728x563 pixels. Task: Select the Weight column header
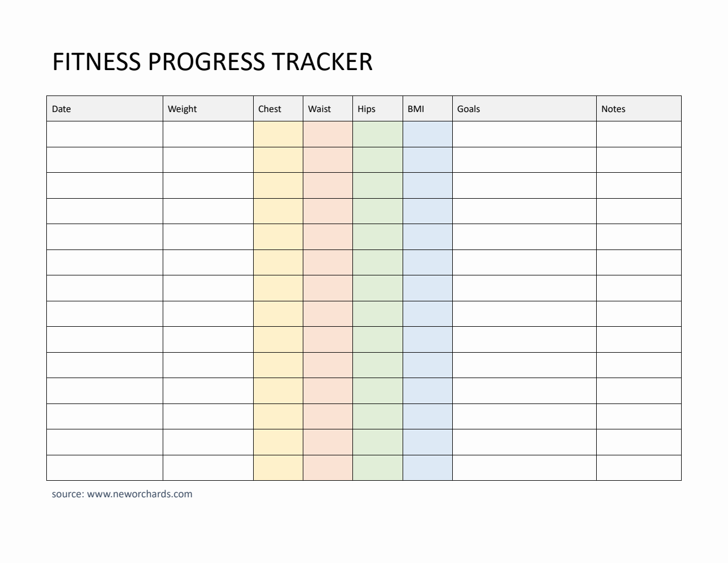coord(208,109)
